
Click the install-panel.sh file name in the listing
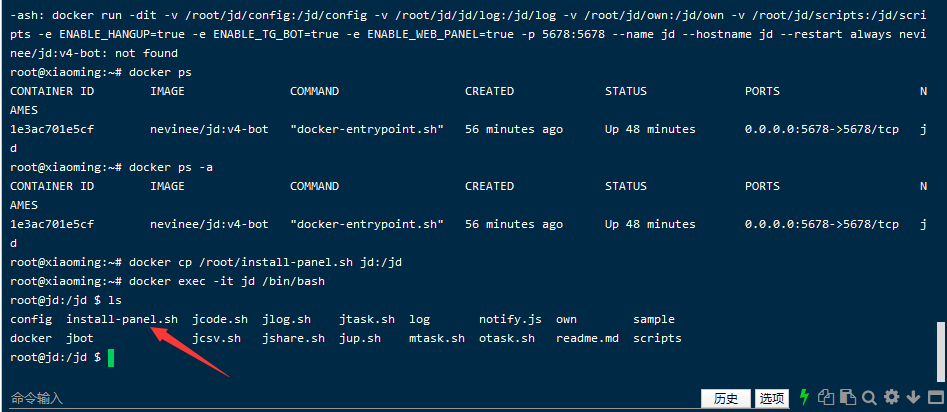tap(122, 319)
